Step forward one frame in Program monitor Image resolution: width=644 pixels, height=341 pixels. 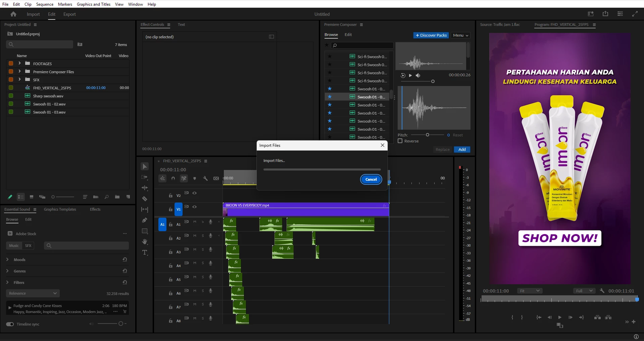[x=571, y=317]
